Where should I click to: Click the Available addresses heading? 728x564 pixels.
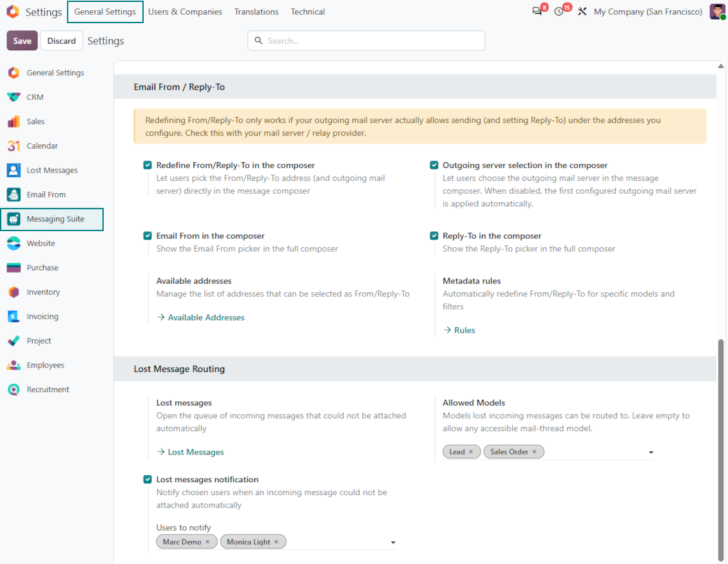[194, 281]
